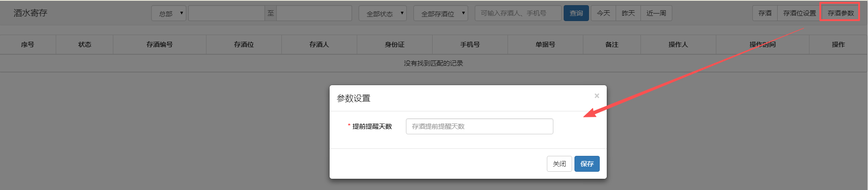Click the 身份证 column header
868x190 pixels.
click(x=395, y=44)
